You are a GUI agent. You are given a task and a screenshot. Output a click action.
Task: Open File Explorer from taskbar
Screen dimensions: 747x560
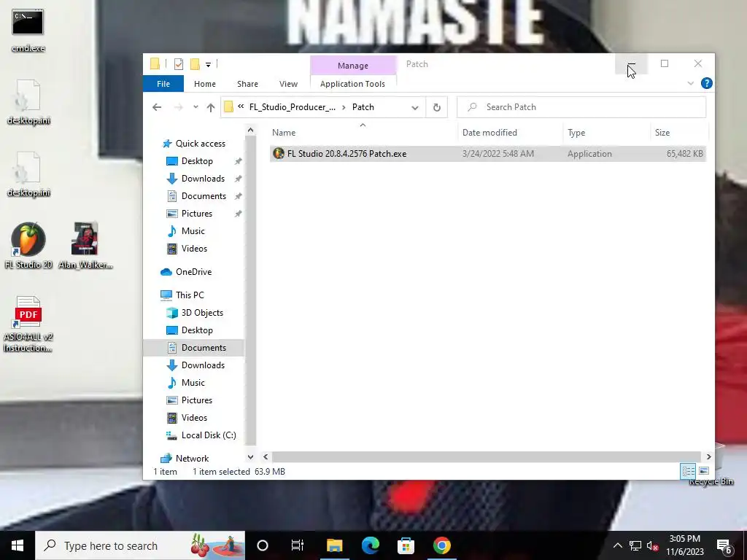pyautogui.click(x=334, y=545)
